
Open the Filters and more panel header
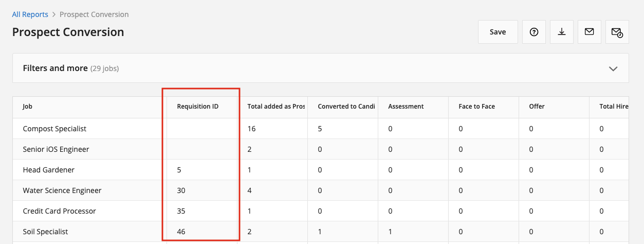click(x=321, y=68)
